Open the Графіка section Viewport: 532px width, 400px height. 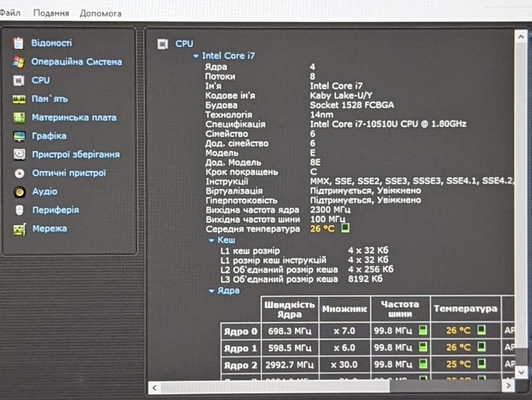point(49,136)
